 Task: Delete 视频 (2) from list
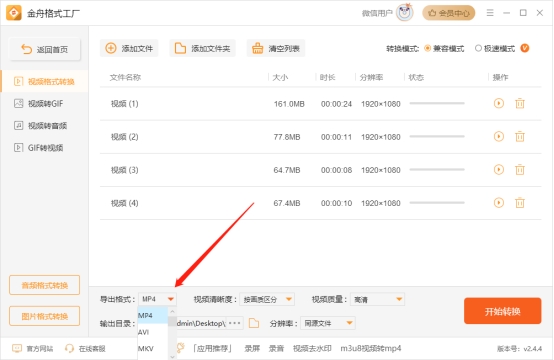(520, 137)
